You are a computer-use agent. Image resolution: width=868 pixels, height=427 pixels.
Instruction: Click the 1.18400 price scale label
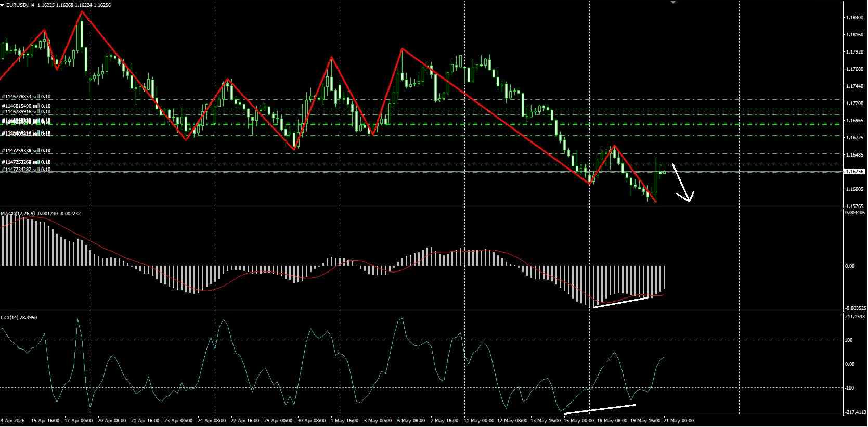coord(854,18)
